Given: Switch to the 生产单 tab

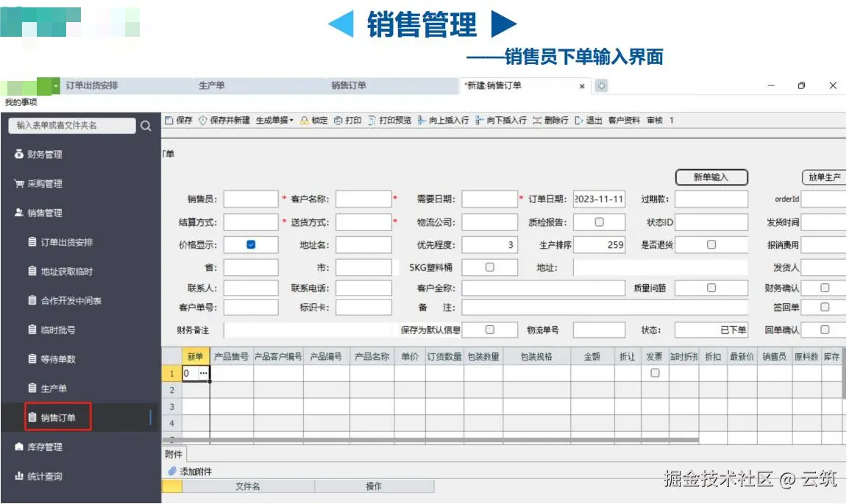Looking at the screenshot, I should 212,86.
